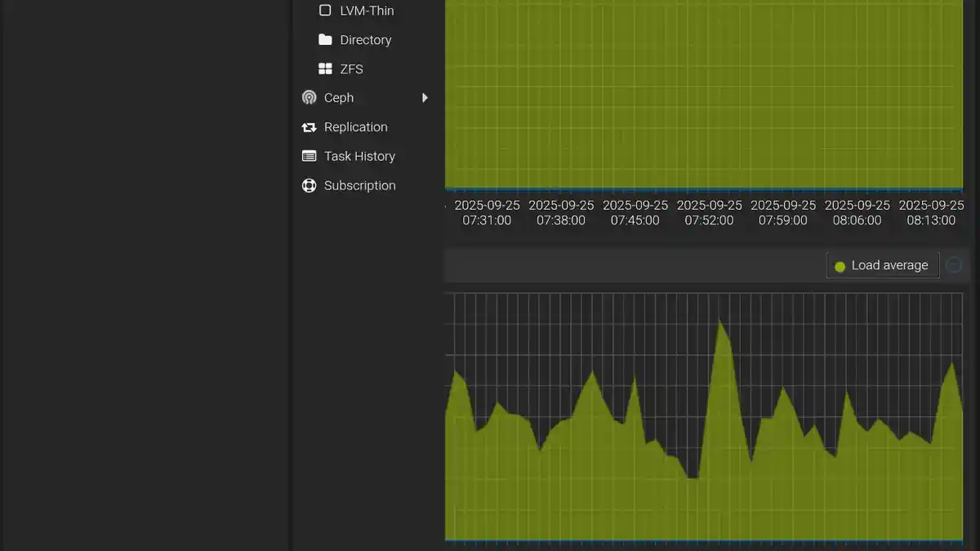Click the Subscription lifebuoy icon
The image size is (980, 551).
pyautogui.click(x=309, y=185)
